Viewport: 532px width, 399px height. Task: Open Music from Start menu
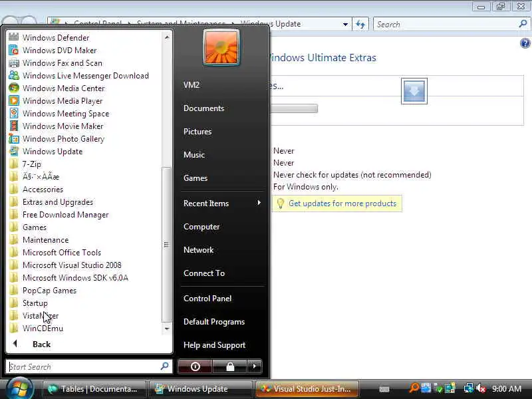coord(194,155)
